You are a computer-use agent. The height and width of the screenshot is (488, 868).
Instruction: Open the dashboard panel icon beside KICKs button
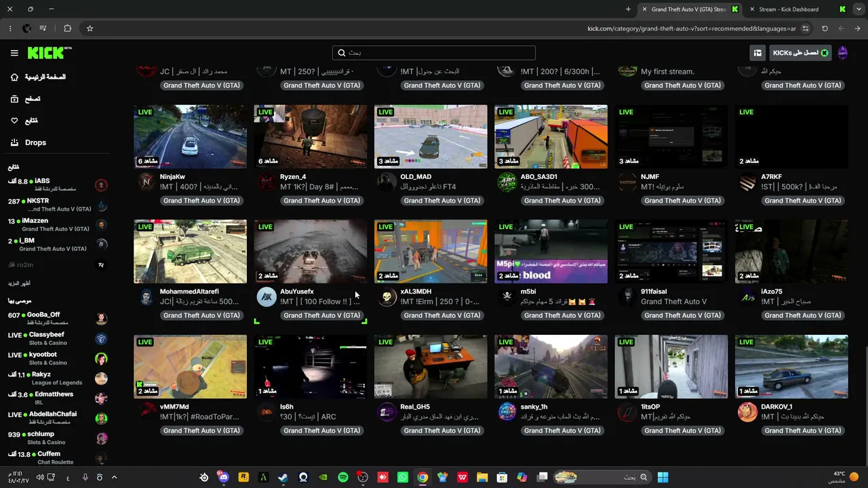pyautogui.click(x=757, y=53)
